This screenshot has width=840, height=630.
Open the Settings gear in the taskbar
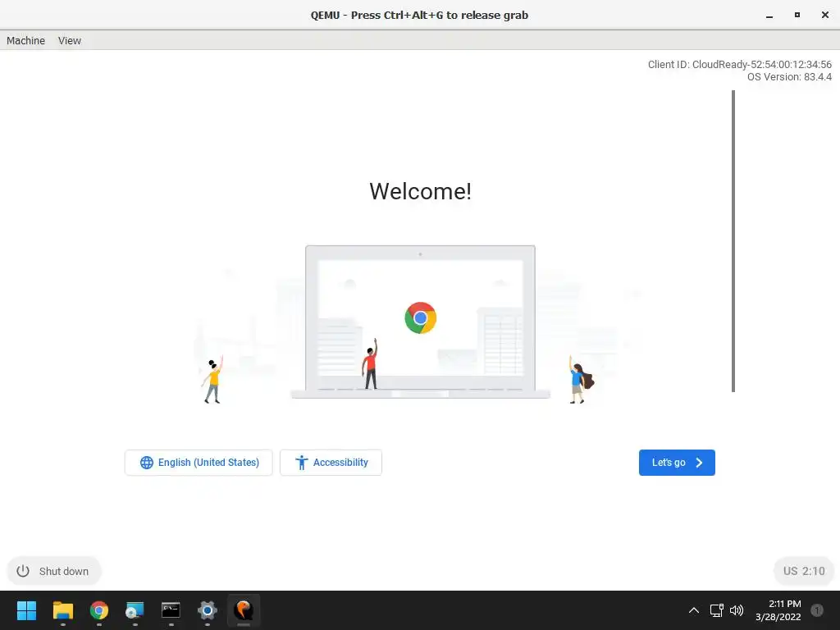click(208, 610)
